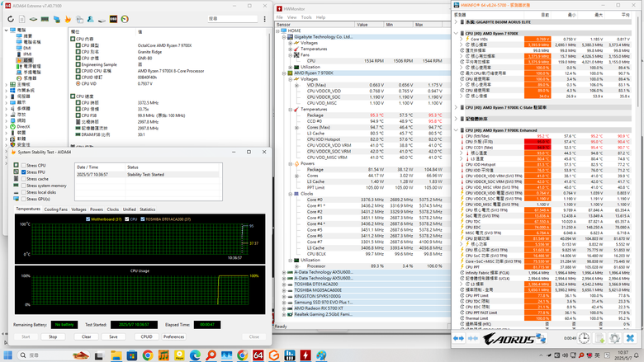
Task: Click the Save button in stability test
Action: pyautogui.click(x=113, y=336)
